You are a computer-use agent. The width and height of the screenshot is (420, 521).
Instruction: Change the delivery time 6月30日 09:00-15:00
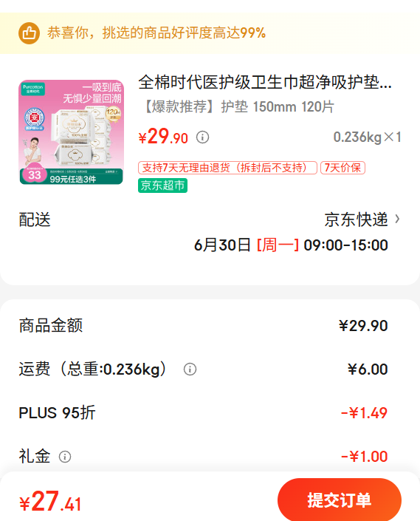(x=291, y=245)
